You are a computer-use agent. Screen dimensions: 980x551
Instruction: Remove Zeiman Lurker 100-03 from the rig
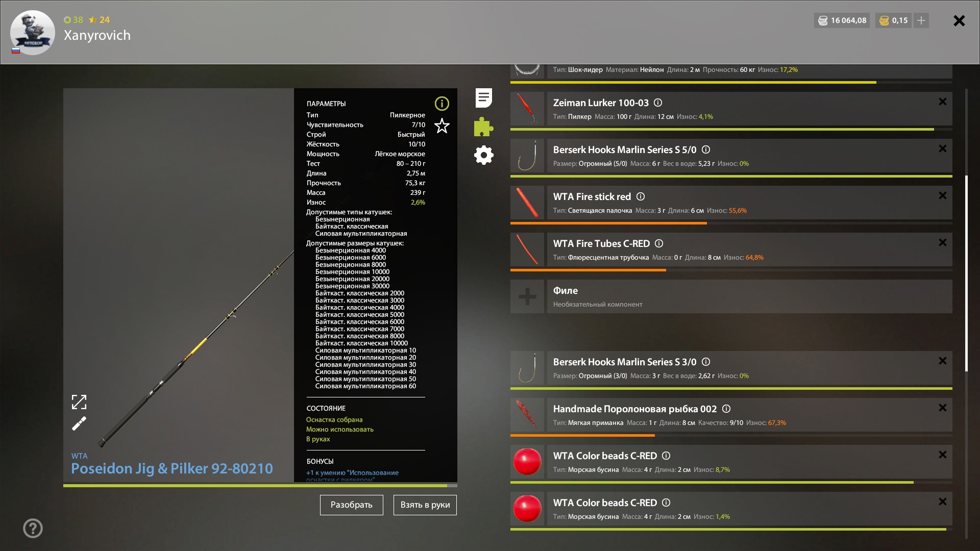(x=942, y=102)
